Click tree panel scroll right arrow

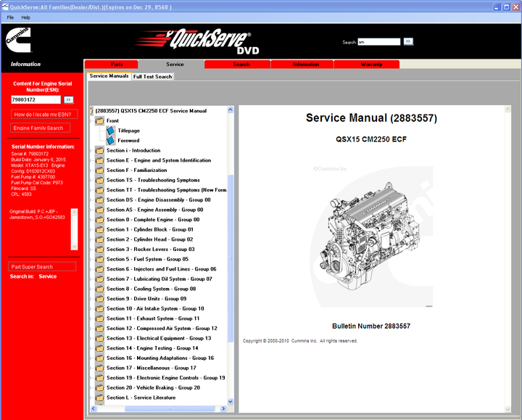point(223,408)
